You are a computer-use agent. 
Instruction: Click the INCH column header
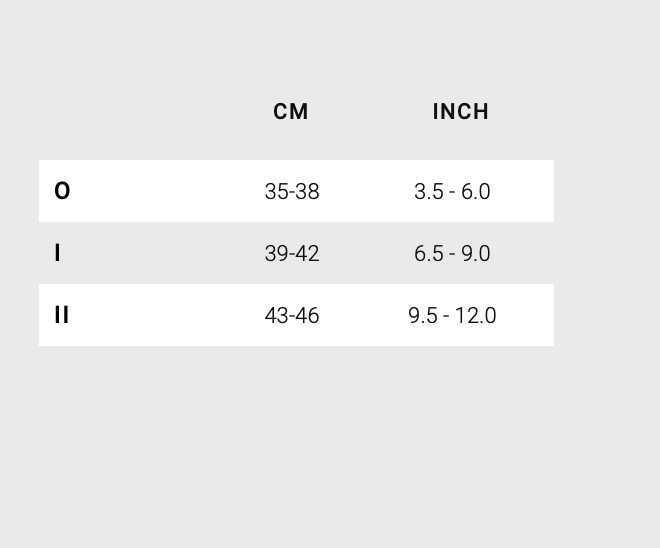pos(461,112)
